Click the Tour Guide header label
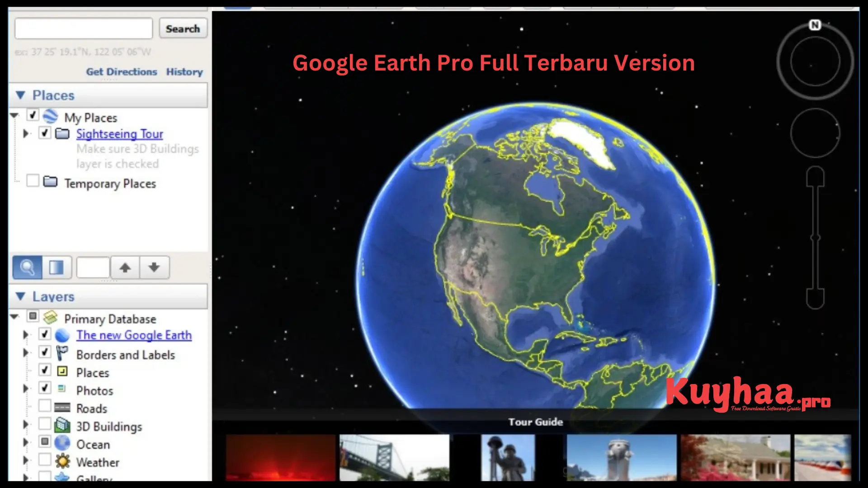Screen dimensions: 868x488 pyautogui.click(x=536, y=422)
